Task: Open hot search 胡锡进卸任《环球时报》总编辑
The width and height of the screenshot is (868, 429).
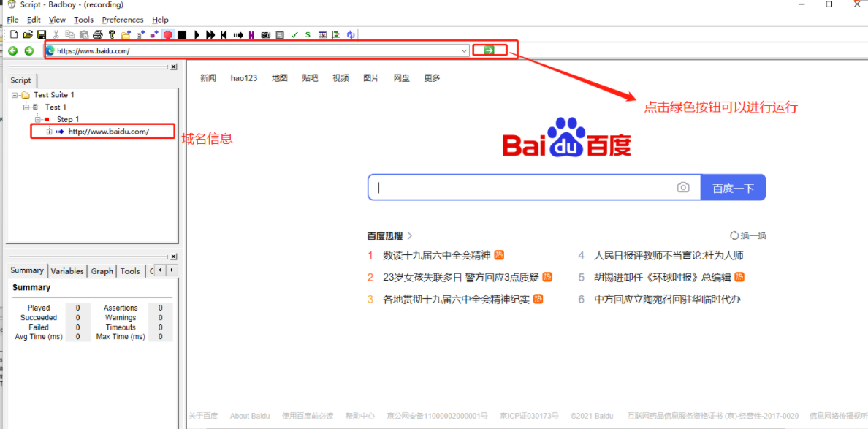Action: [663, 277]
